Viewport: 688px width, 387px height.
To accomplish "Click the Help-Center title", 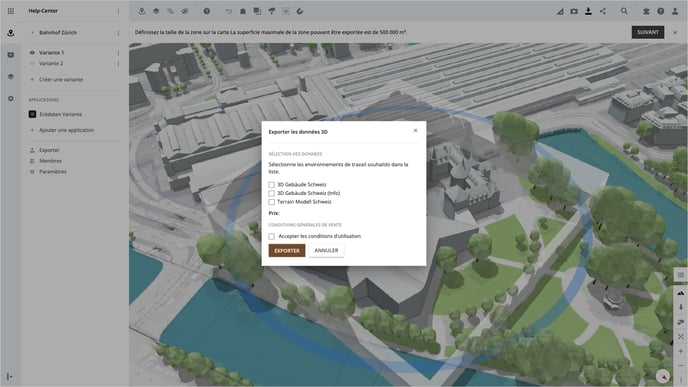I will point(43,11).
